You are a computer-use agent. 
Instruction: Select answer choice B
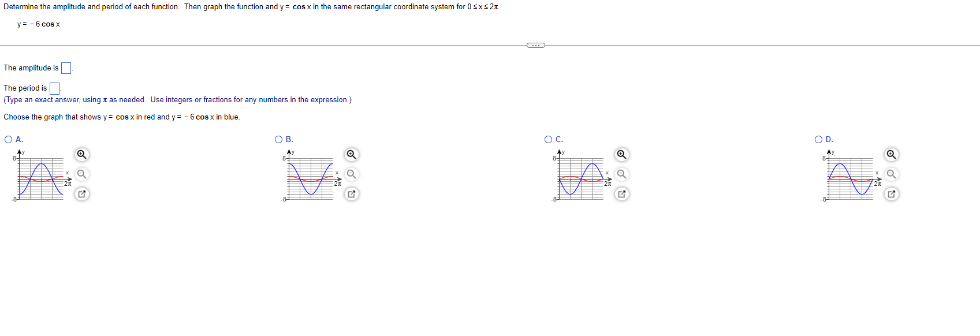pyautogui.click(x=279, y=139)
